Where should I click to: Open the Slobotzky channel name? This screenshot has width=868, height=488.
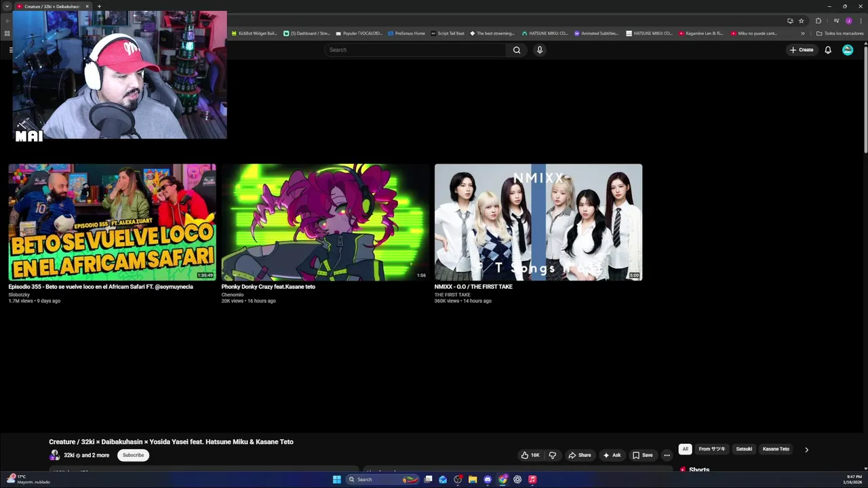pyautogui.click(x=19, y=295)
